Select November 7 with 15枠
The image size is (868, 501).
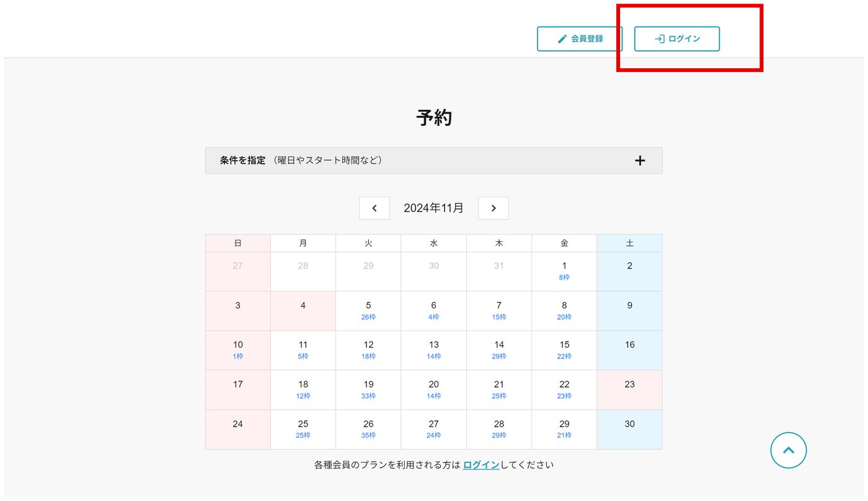coord(499,311)
